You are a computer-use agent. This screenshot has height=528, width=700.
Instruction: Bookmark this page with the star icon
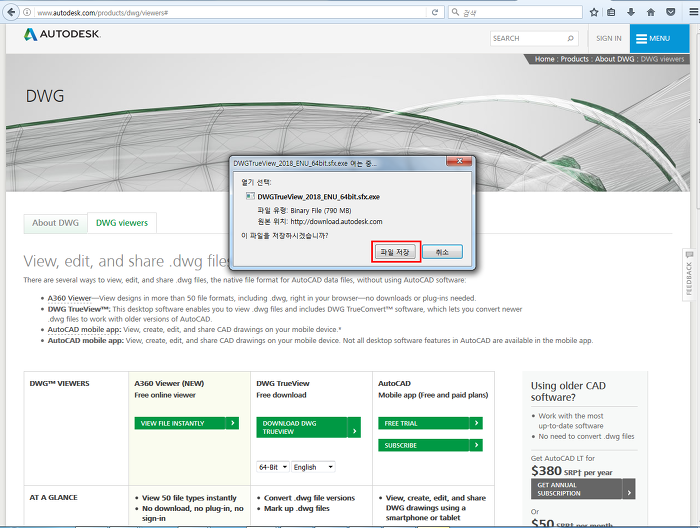[x=594, y=12]
